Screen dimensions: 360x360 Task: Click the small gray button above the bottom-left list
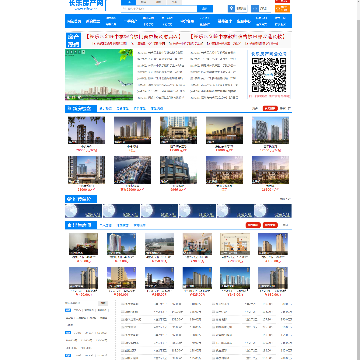(x=103, y=303)
